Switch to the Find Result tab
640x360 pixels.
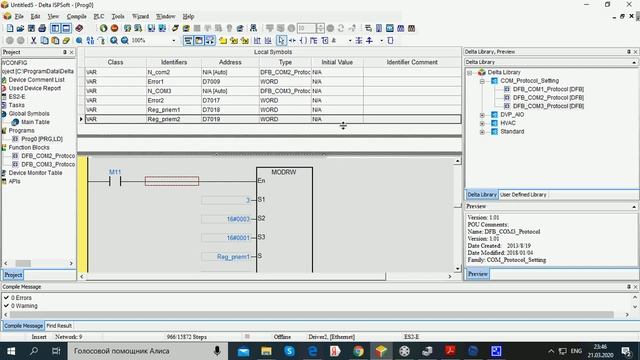pos(59,326)
